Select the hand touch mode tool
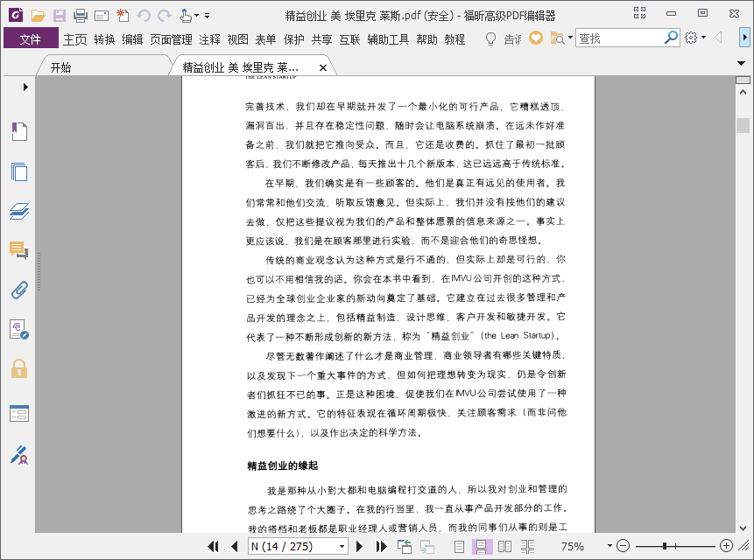 [186, 16]
